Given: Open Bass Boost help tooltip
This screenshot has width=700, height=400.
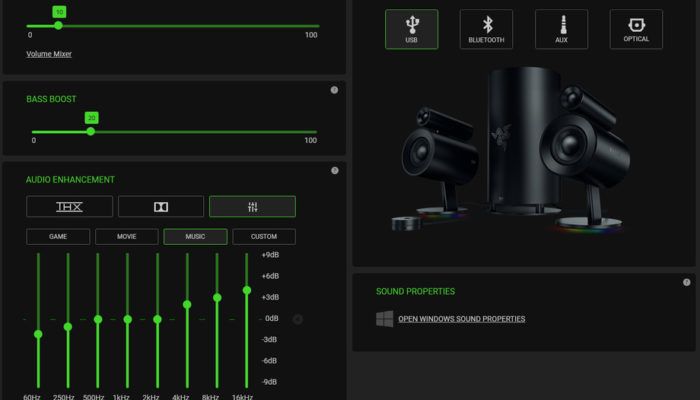Looking at the screenshot, I should 334,90.
